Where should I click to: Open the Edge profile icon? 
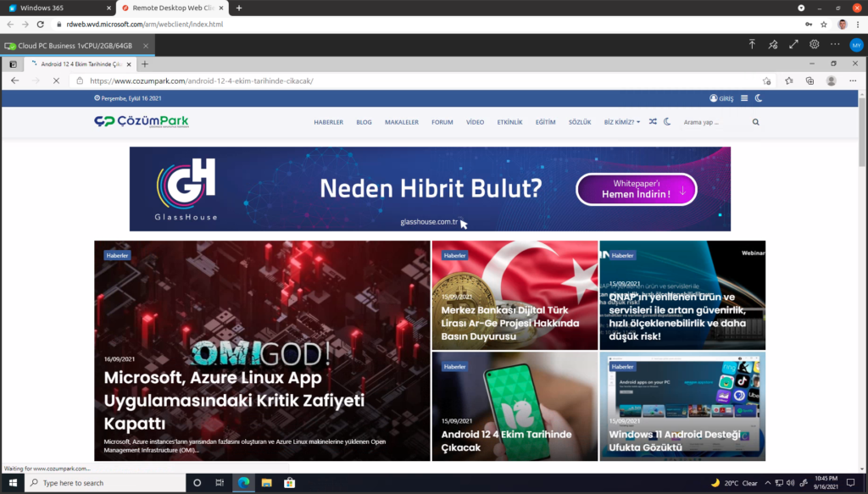pos(831,80)
